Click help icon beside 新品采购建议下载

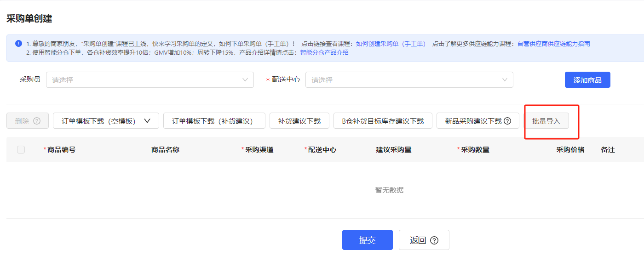(507, 121)
